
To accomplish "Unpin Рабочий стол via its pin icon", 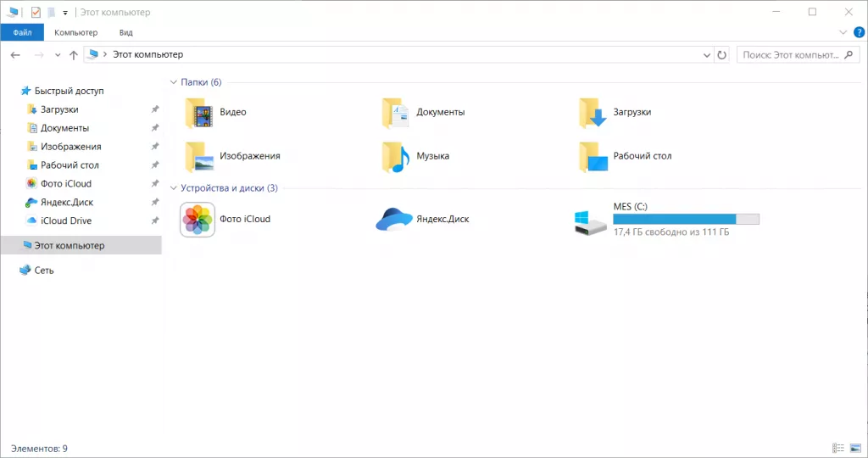I will pos(155,165).
